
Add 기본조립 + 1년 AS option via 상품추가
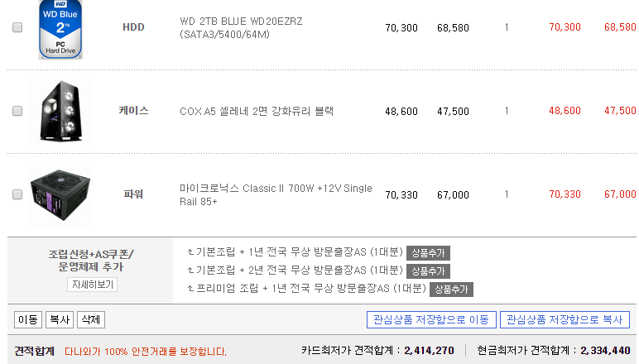tap(428, 253)
